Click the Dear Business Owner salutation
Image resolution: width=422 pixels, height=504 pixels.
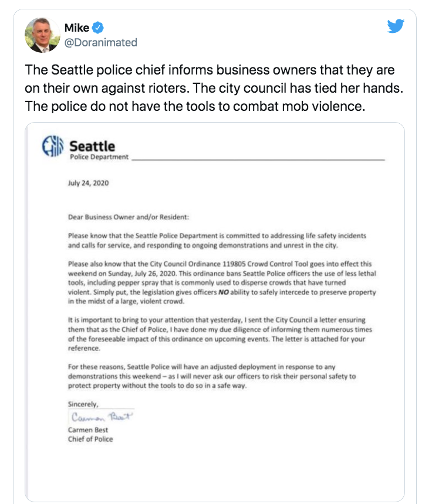(129, 217)
